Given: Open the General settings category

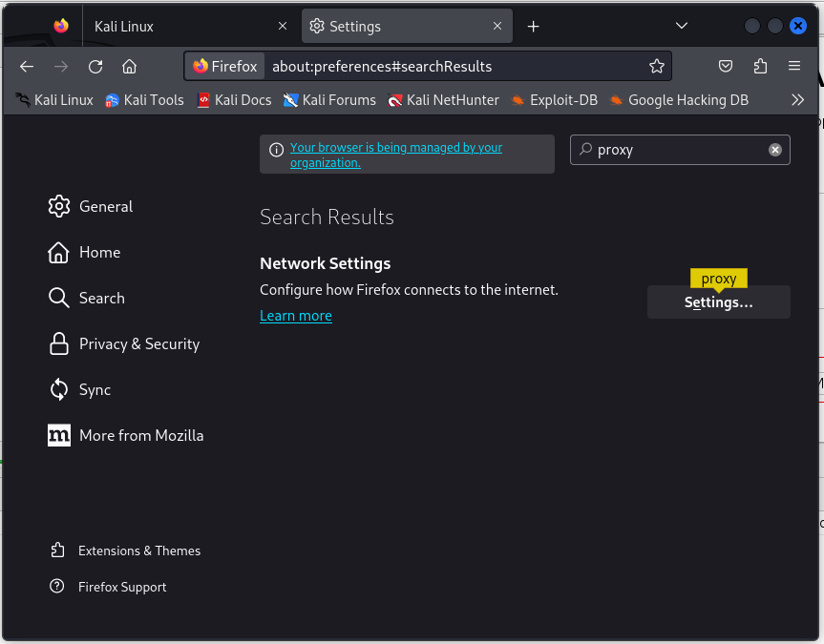Looking at the screenshot, I should pyautogui.click(x=91, y=206).
